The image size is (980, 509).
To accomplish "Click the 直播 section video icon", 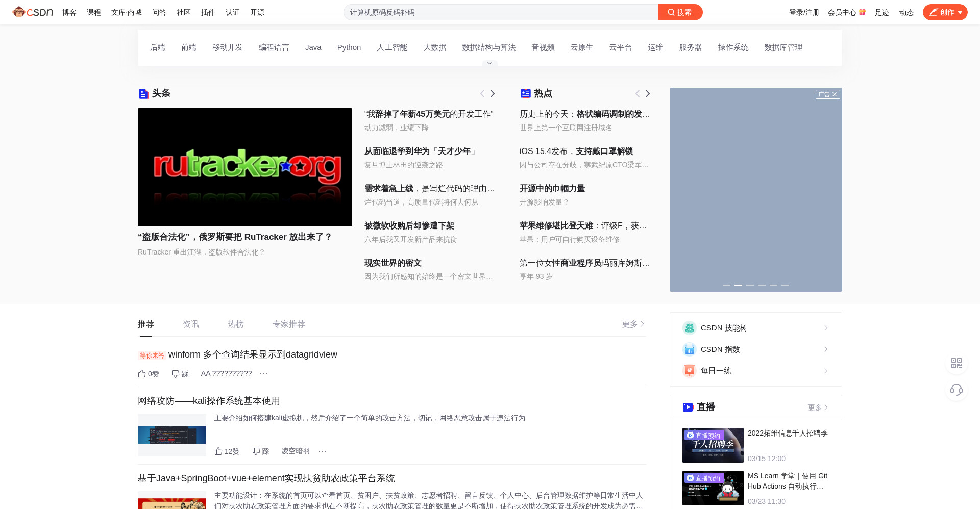I will click(688, 407).
